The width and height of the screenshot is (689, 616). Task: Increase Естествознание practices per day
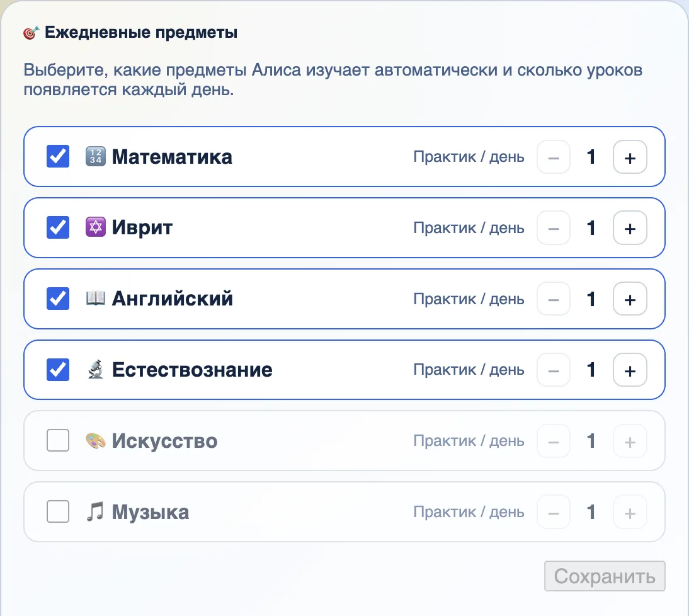pyautogui.click(x=630, y=370)
